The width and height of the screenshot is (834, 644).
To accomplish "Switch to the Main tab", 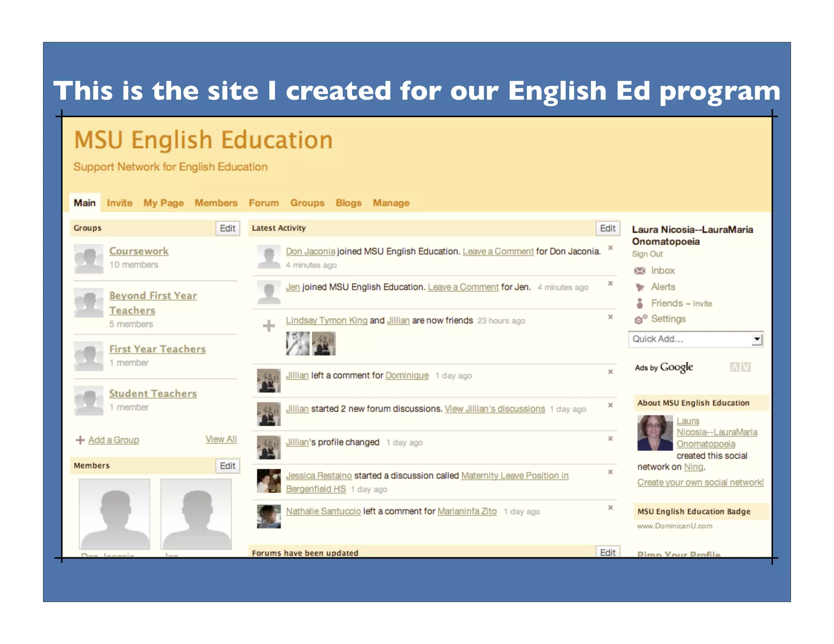I will coord(85,203).
